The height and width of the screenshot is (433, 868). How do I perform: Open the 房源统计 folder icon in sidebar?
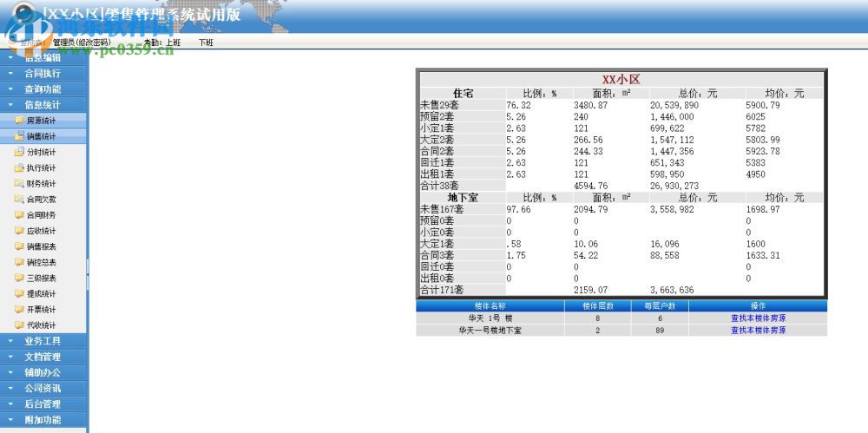[x=19, y=120]
